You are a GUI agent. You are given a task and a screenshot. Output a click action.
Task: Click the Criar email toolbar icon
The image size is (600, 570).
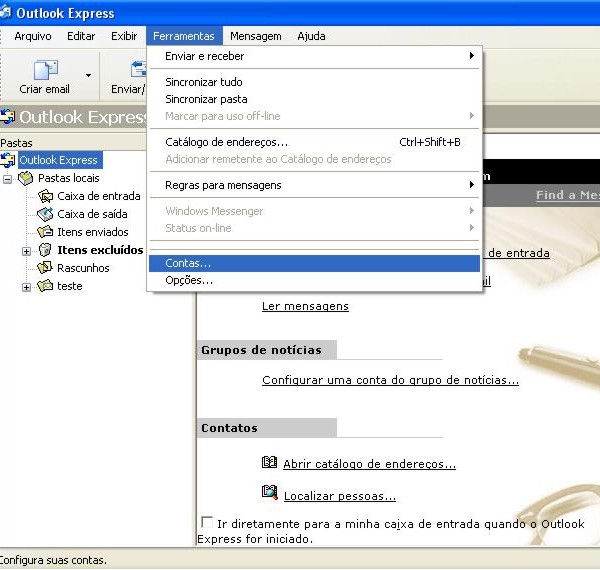coord(46,70)
